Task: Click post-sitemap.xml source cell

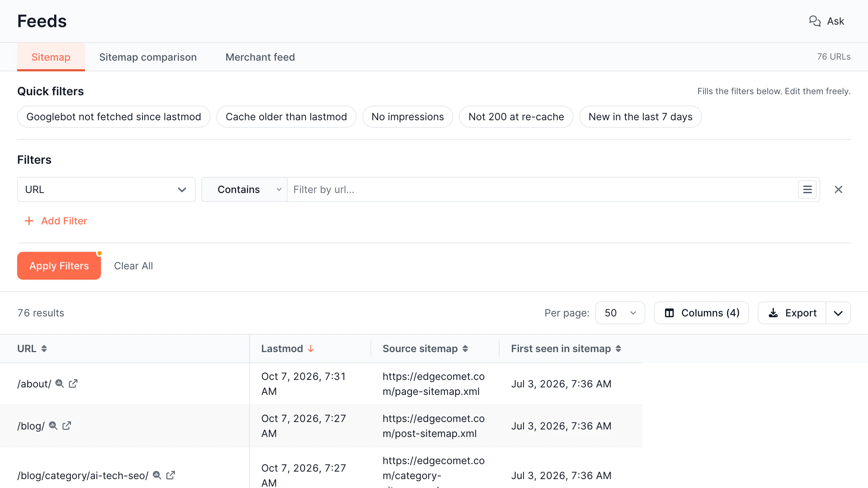Action: coord(434,426)
